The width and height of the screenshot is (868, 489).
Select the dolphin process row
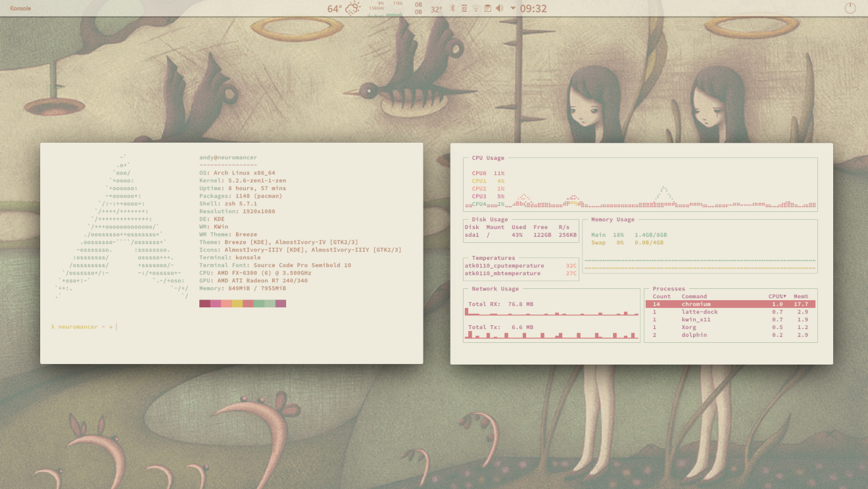click(731, 335)
